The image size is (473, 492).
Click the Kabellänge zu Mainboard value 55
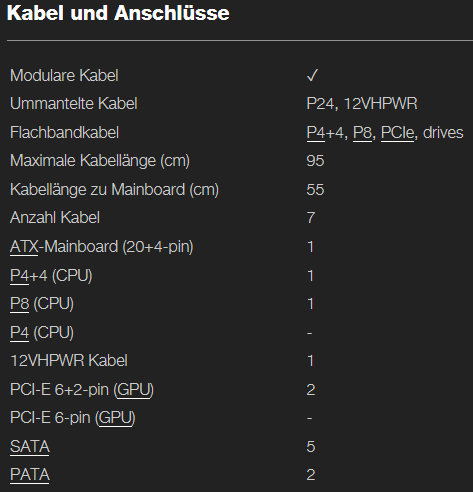(x=315, y=190)
